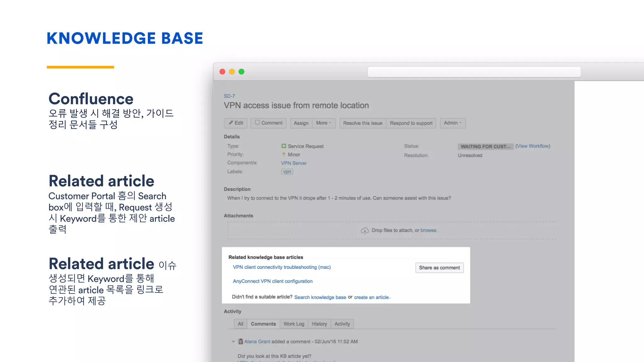The height and width of the screenshot is (362, 644).
Task: Switch to the Comments tab
Action: click(263, 324)
